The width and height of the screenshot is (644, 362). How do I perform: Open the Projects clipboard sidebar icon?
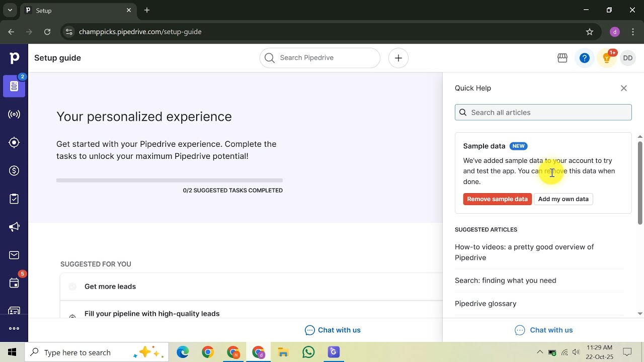pos(14,199)
